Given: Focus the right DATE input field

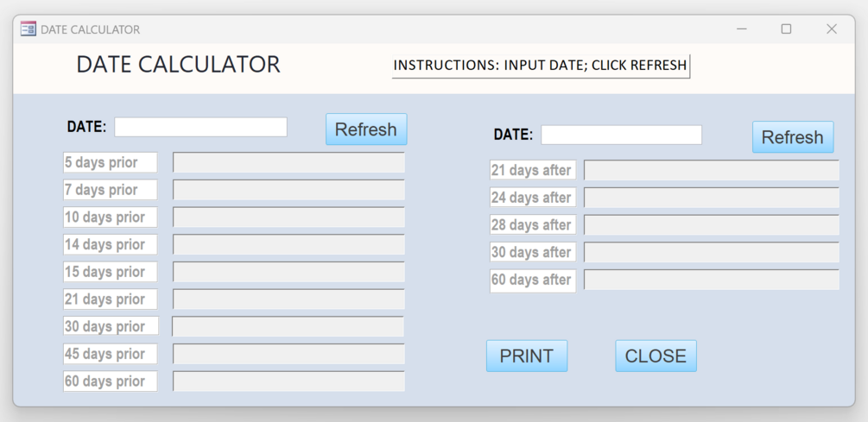Looking at the screenshot, I should tap(621, 135).
